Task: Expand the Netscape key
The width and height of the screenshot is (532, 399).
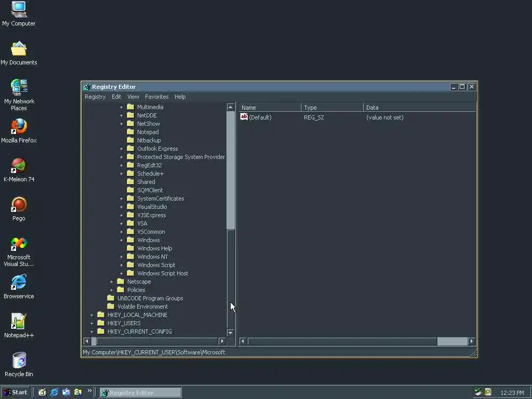Action: [x=111, y=282]
